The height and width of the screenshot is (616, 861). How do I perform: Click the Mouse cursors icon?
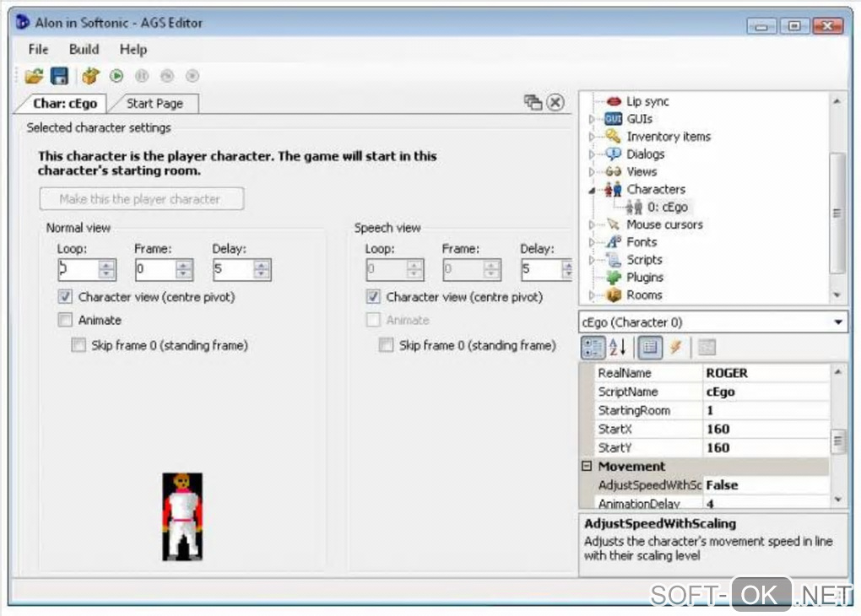[x=614, y=224]
